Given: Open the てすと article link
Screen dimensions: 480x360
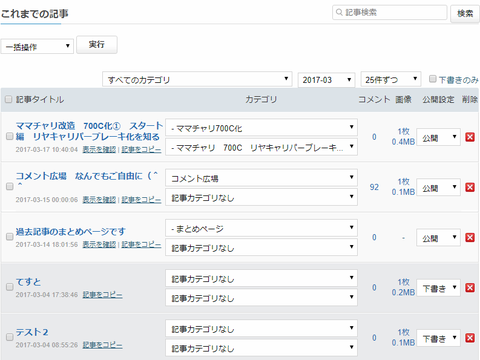Looking at the screenshot, I should click(x=28, y=282).
